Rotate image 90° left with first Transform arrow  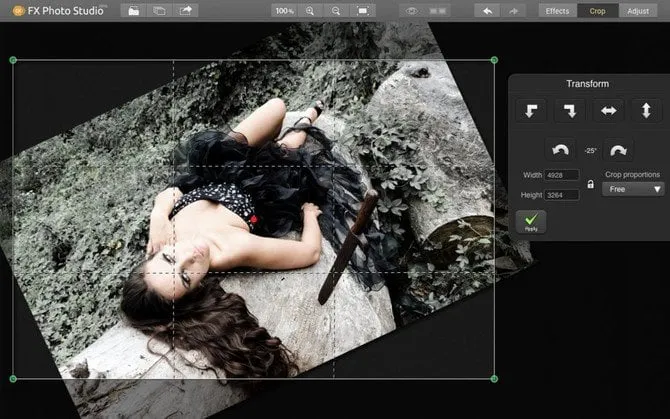point(530,110)
